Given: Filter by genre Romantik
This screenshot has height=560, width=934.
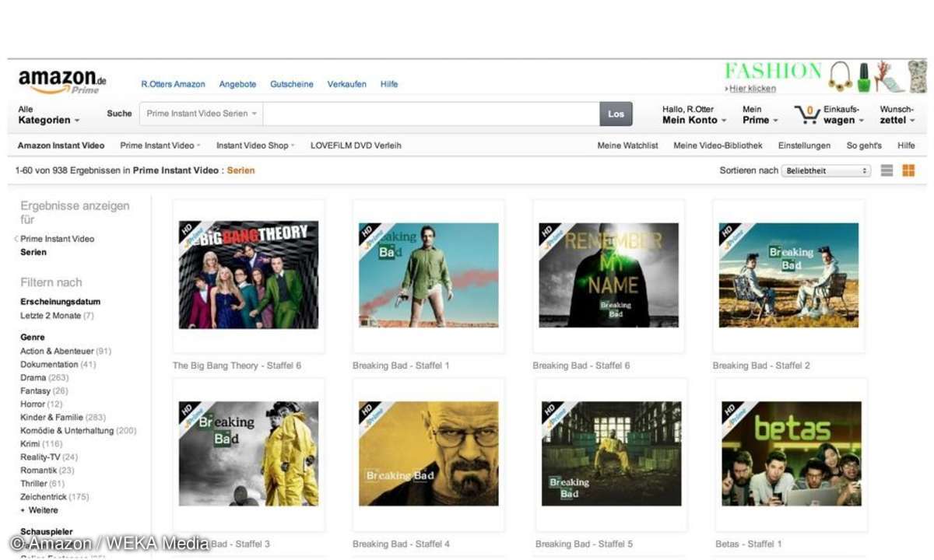Looking at the screenshot, I should tap(47, 471).
